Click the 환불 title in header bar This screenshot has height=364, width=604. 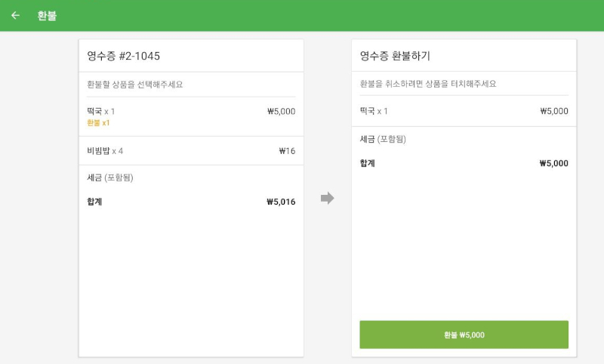tap(47, 15)
